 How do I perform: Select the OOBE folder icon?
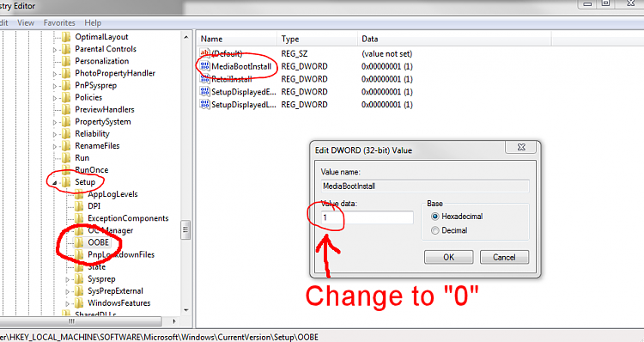(79, 242)
